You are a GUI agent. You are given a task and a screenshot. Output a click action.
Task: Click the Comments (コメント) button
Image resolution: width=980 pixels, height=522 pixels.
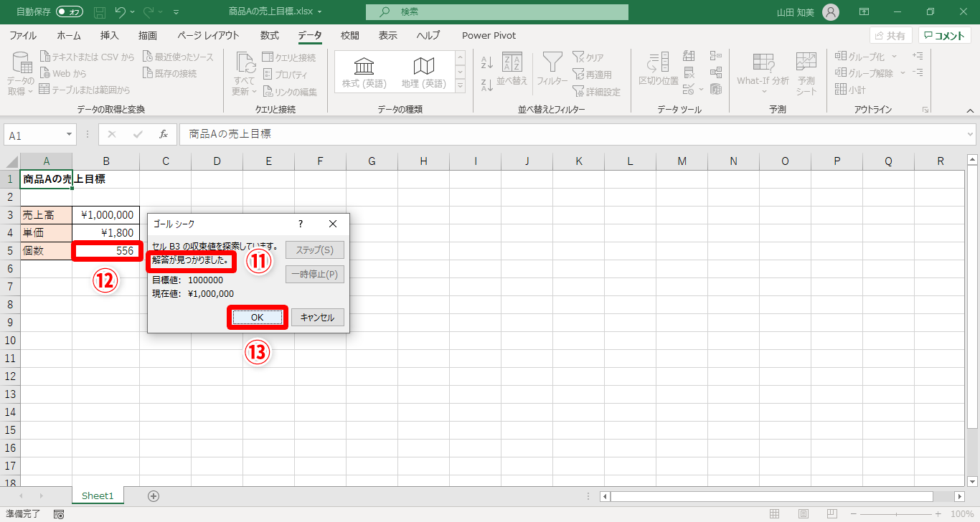pos(944,36)
